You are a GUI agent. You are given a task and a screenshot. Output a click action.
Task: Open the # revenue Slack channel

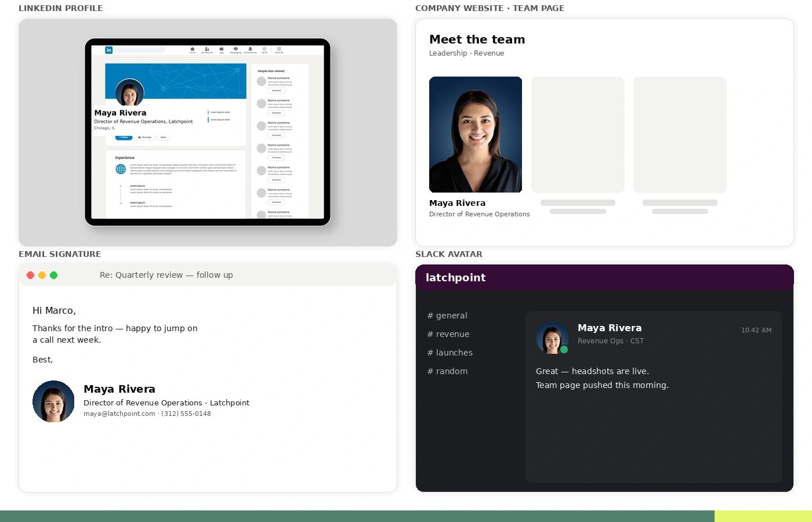coord(448,334)
